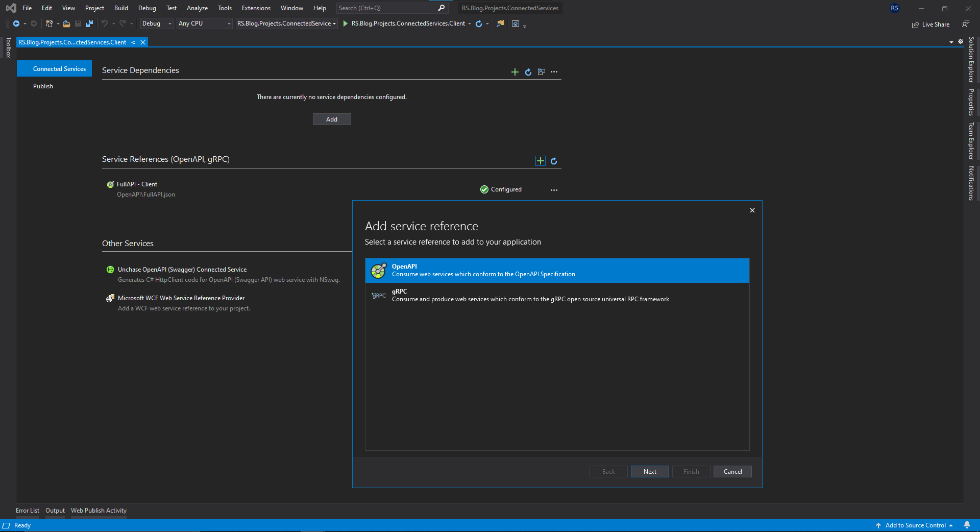Select the OpenAPI service reference option
980x532 pixels.
tap(557, 271)
